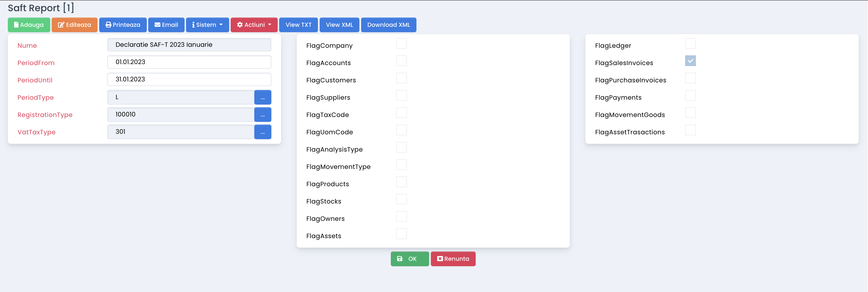Tick the FlagLedger checkbox
Image resolution: width=868 pixels, height=292 pixels.
pos(690,43)
